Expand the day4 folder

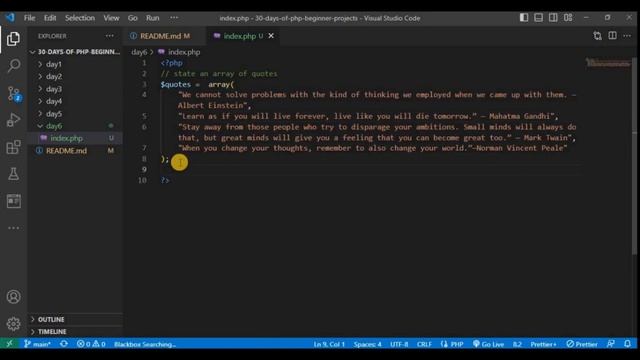coord(75,101)
